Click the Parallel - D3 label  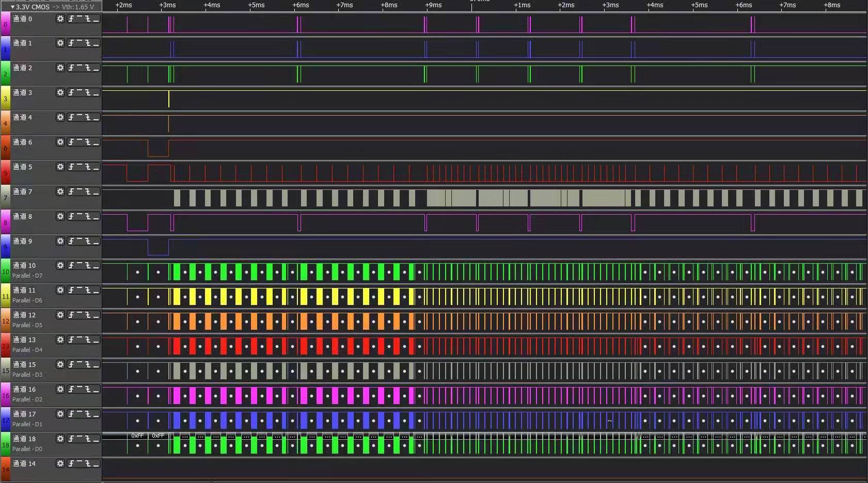point(27,375)
